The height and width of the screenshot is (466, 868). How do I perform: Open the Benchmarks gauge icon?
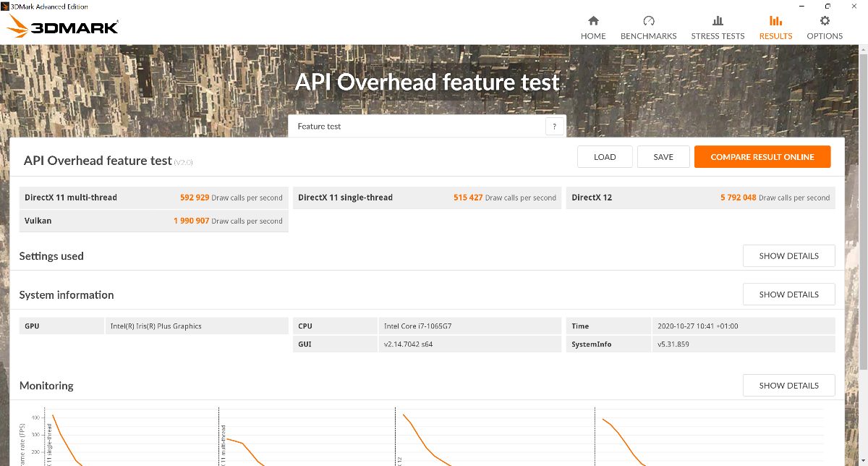click(x=648, y=21)
